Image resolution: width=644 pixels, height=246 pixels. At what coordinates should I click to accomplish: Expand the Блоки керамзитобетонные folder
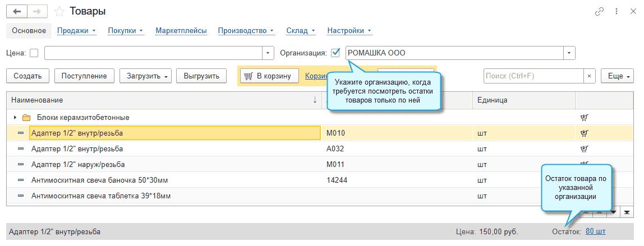coord(14,118)
